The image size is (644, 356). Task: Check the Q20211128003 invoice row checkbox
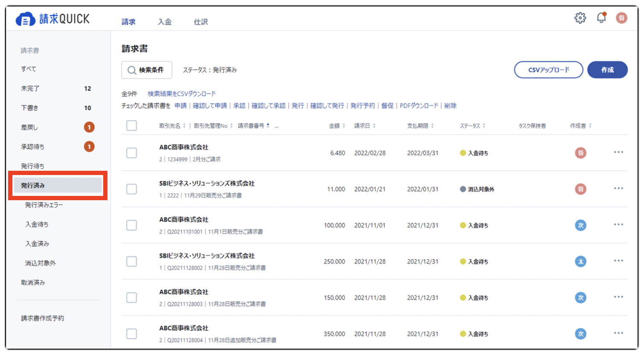tap(132, 298)
